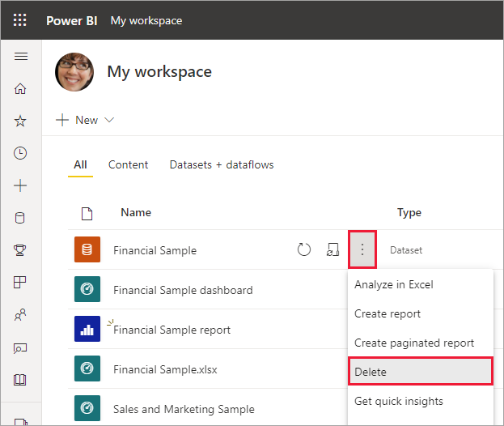
Task: Open Datasets cylinder icon in the sidebar
Action: 21,218
